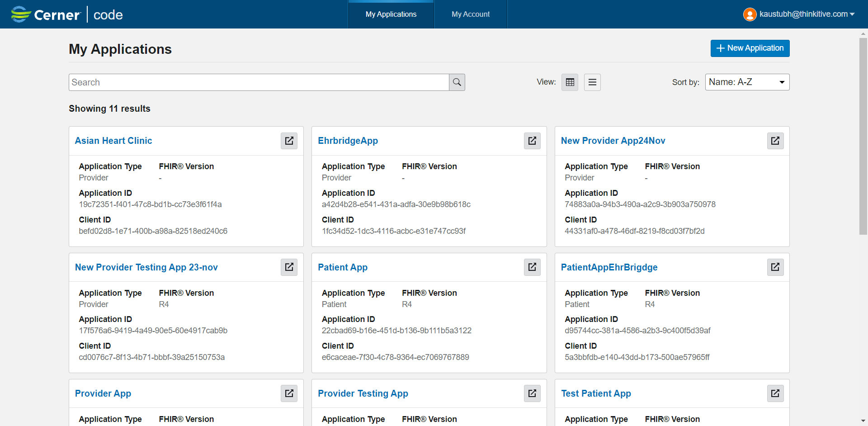Viewport: 868px width, 426px height.
Task: Switch to grid view
Action: pyautogui.click(x=570, y=82)
